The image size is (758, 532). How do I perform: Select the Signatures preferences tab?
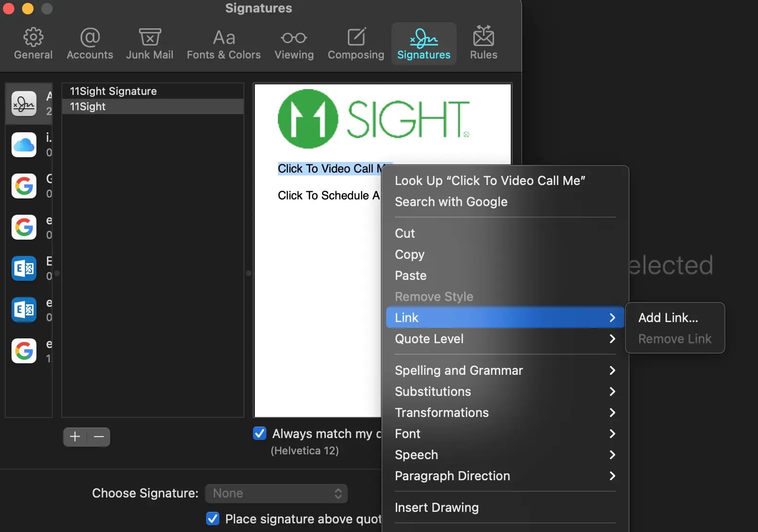pyautogui.click(x=424, y=44)
